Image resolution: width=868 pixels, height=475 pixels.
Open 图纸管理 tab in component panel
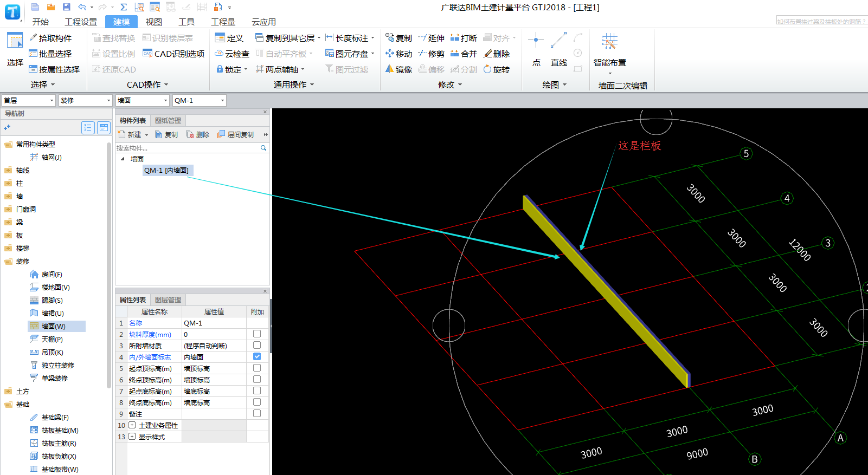point(168,121)
